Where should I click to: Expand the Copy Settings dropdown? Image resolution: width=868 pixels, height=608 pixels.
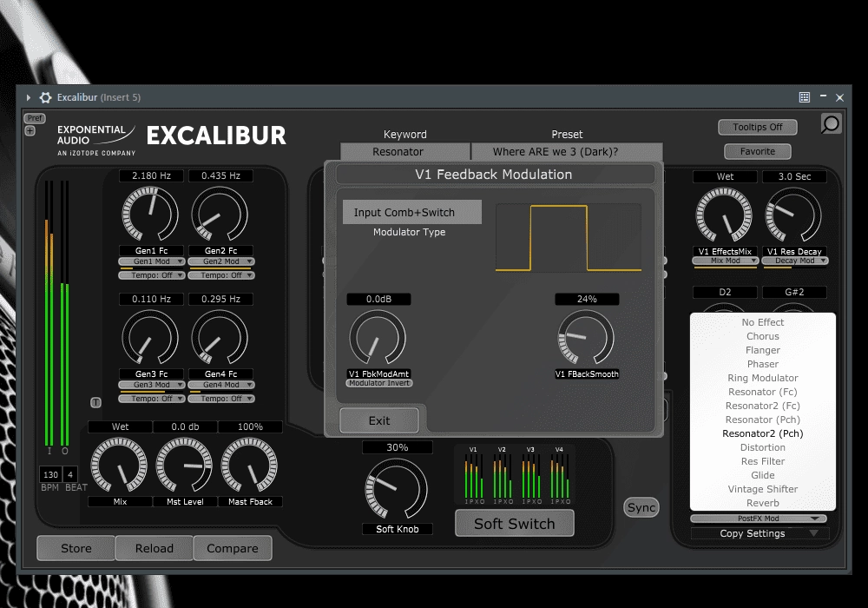tap(759, 533)
